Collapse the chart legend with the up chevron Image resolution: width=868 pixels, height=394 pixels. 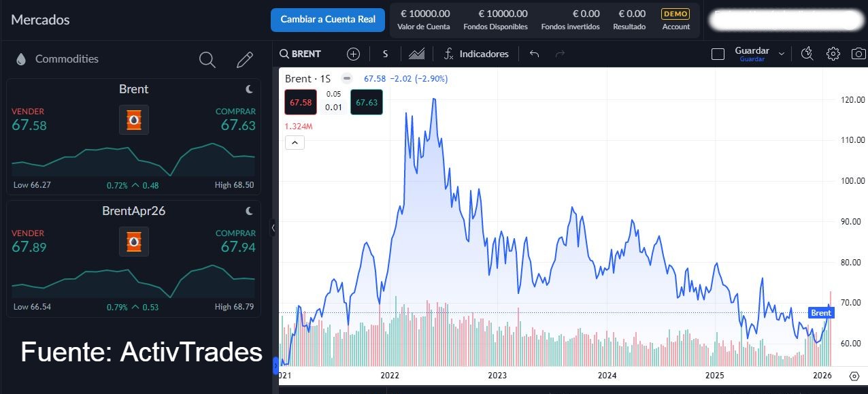coord(295,143)
